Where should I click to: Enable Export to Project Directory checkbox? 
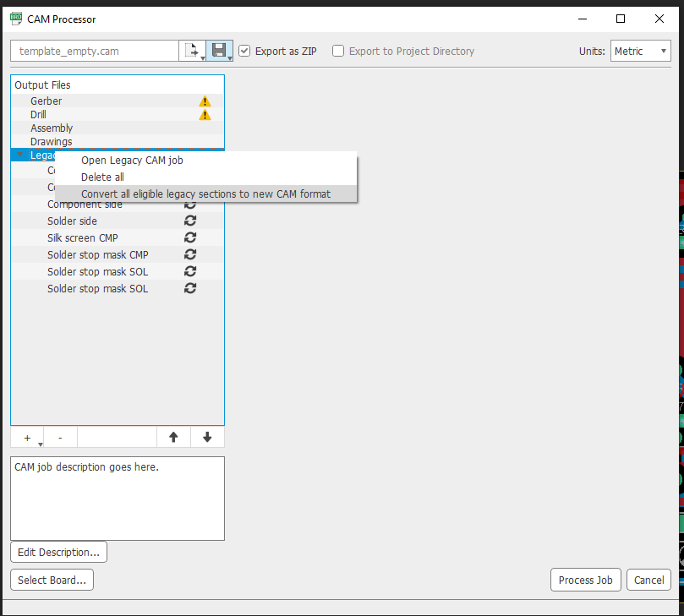[338, 51]
